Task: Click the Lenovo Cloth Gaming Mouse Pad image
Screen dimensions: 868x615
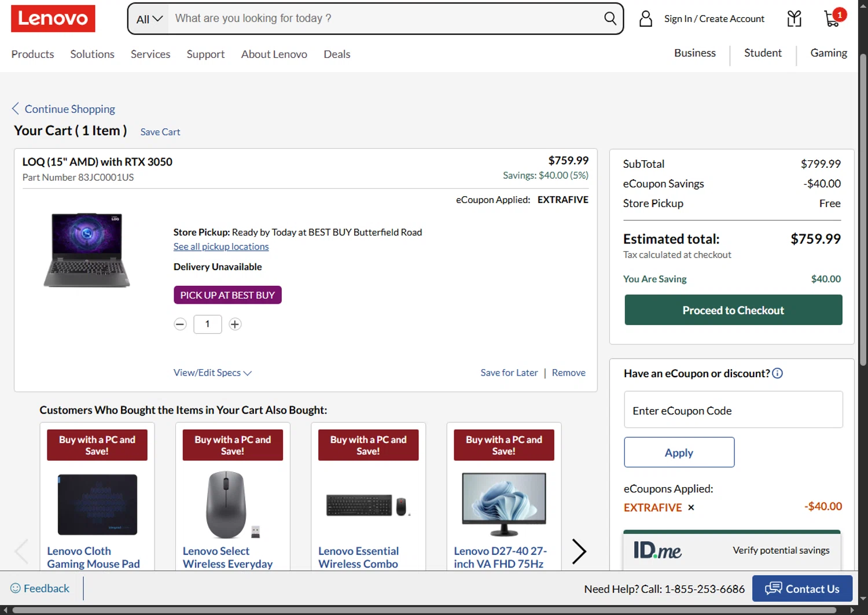Action: (x=97, y=504)
